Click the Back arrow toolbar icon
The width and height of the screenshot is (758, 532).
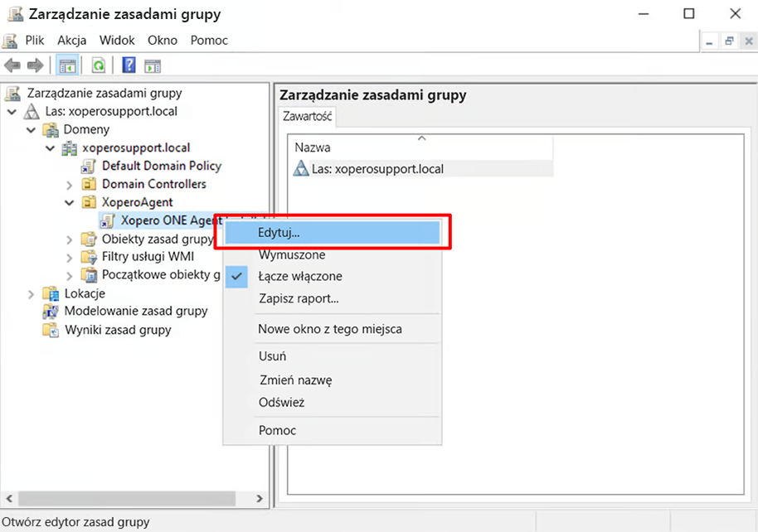click(12, 65)
